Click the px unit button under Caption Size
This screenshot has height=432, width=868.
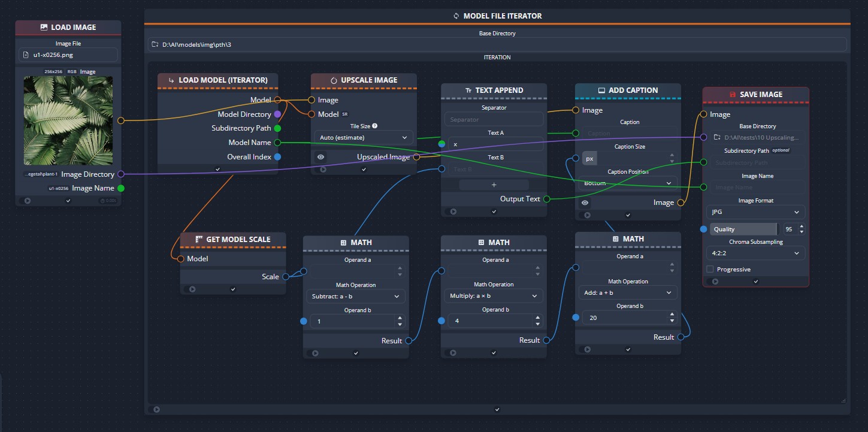590,158
